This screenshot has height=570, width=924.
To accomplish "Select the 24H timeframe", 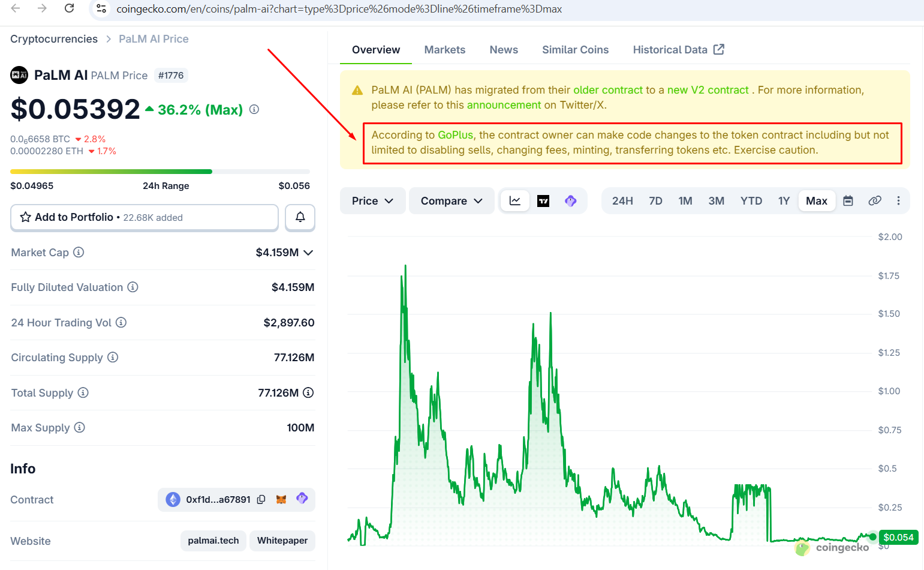I will pyautogui.click(x=622, y=201).
